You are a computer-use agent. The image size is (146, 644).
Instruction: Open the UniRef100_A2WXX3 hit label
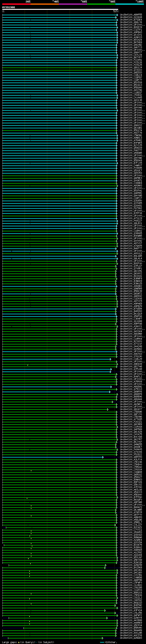131,37
